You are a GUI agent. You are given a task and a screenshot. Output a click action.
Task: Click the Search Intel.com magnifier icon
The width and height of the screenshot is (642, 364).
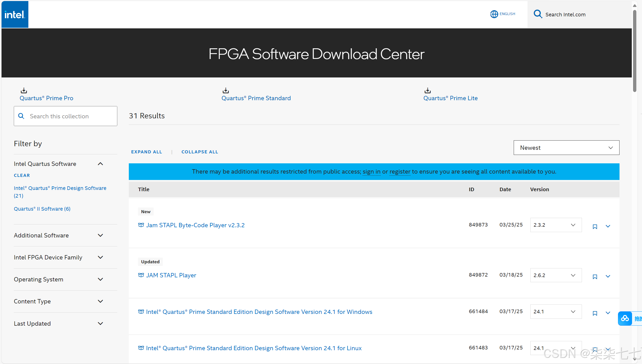click(538, 14)
